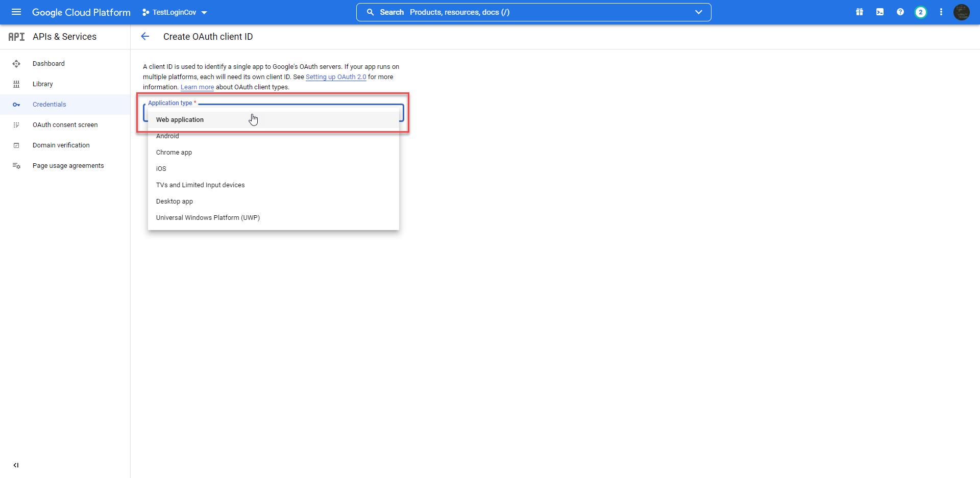This screenshot has width=980, height=478.
Task: Open the TestLoginCov project selector
Action: pos(175,12)
